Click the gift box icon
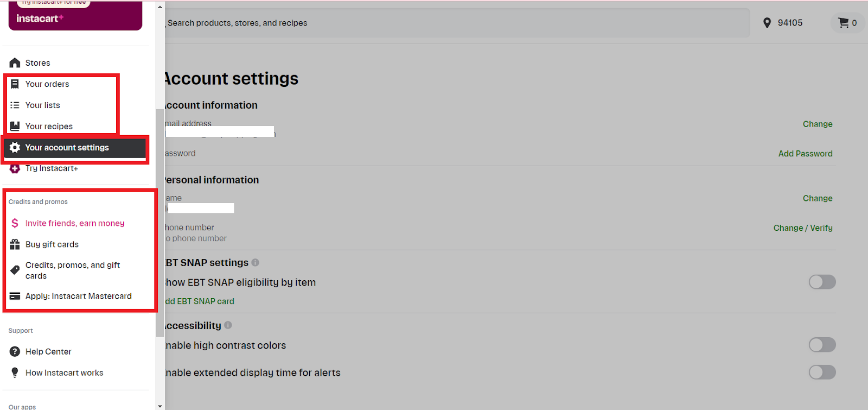This screenshot has height=410, width=868. coord(15,244)
